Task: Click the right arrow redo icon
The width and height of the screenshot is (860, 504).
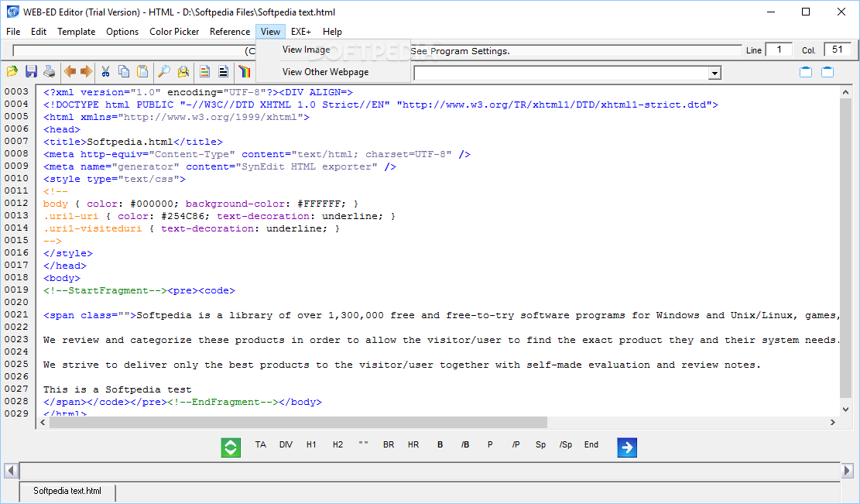Action: [x=87, y=71]
